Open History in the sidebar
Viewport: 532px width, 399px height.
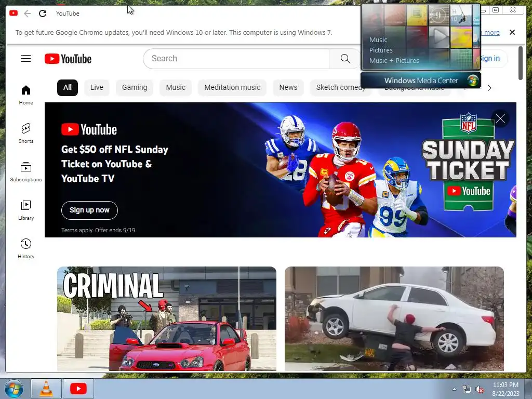click(x=26, y=249)
